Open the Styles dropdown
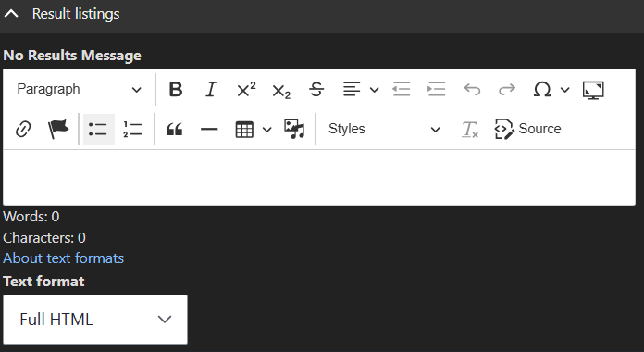The height and width of the screenshot is (352, 644). 384,129
